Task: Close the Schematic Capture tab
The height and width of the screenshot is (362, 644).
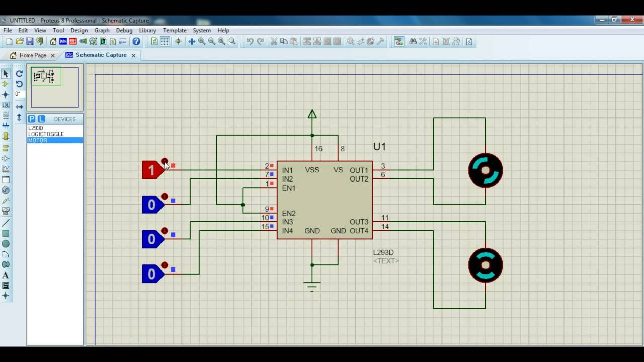Action: coord(133,55)
